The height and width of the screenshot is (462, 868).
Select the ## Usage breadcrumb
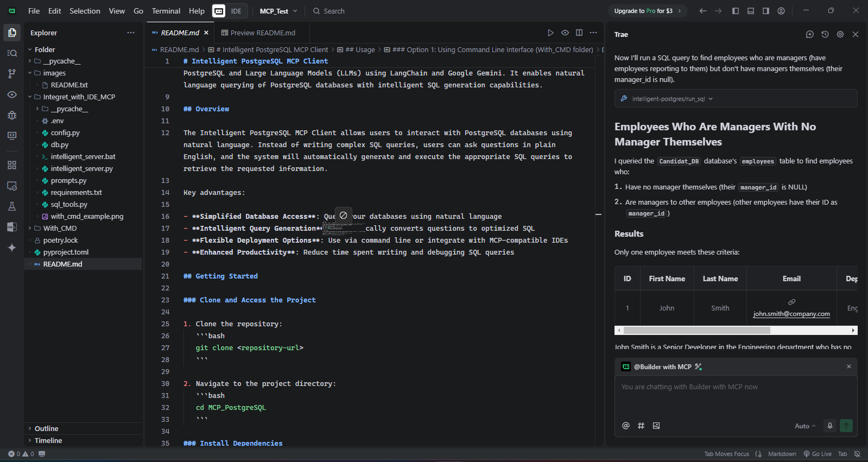coord(360,49)
